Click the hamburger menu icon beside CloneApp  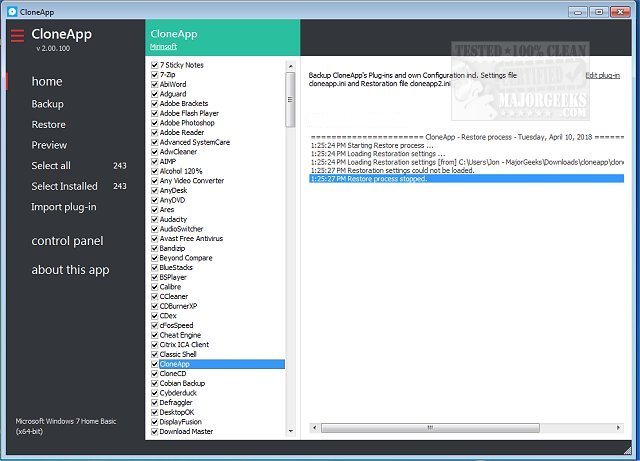17,36
